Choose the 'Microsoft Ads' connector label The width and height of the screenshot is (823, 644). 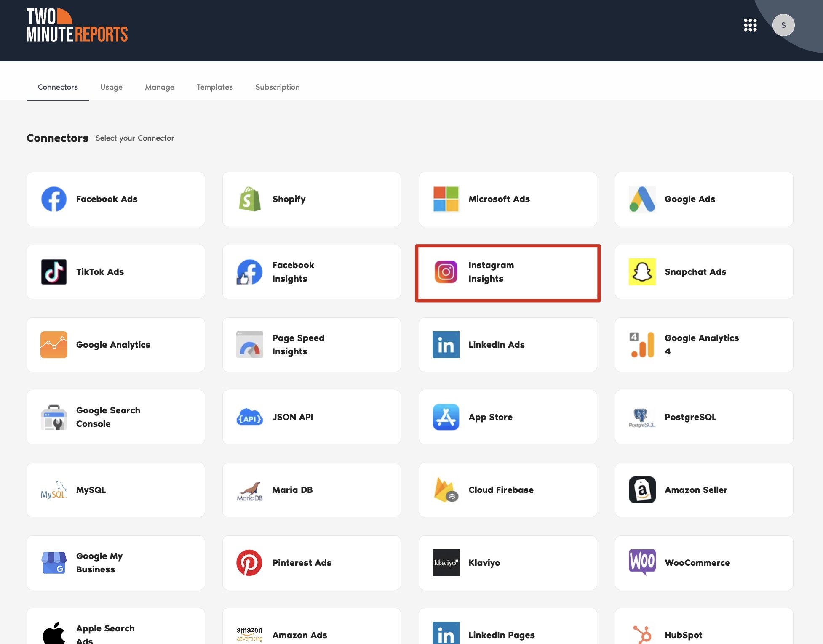(x=499, y=199)
